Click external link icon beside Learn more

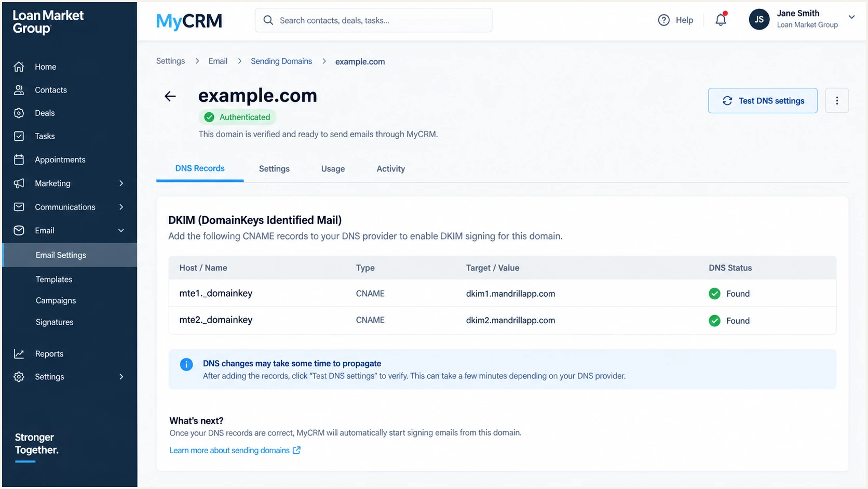coord(296,451)
